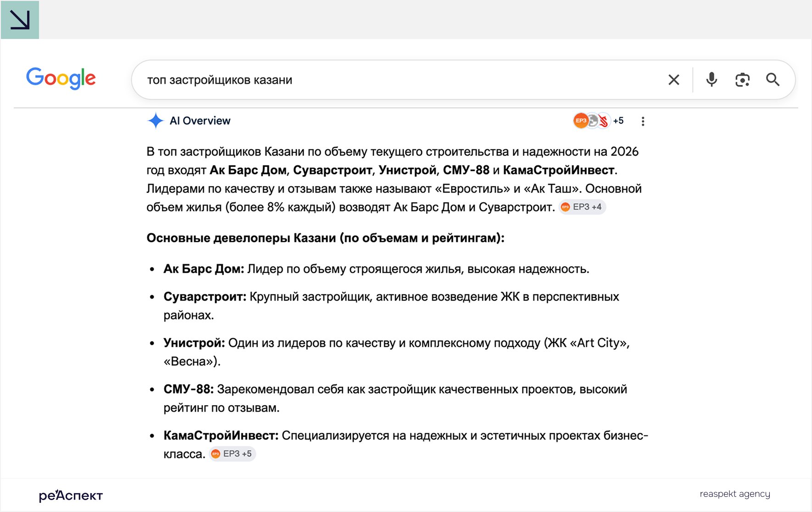Open the three-dot menu of AI Overview
The image size is (812, 512).
pos(643,121)
